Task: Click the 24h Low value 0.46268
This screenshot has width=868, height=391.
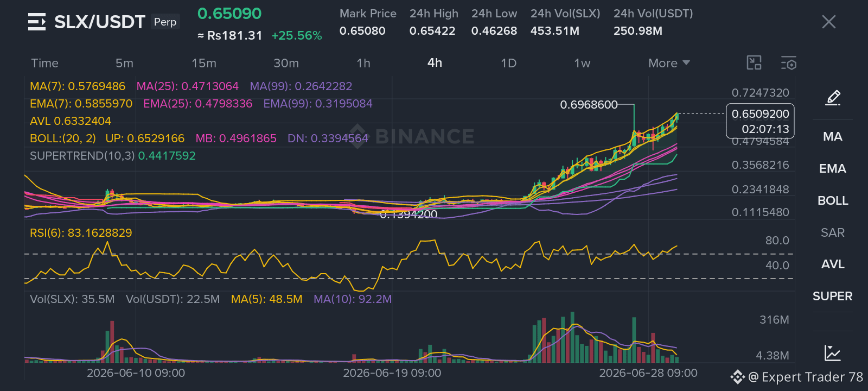Action: 494,31
